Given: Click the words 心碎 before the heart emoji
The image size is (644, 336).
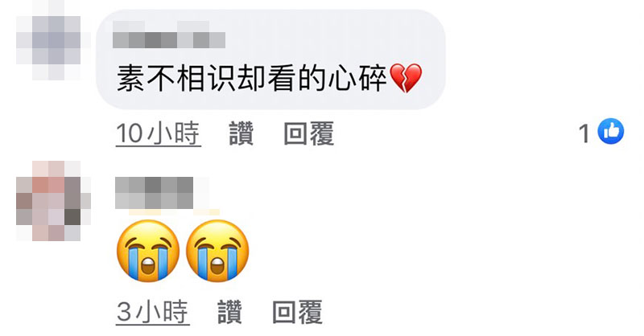Looking at the screenshot, I should pos(357,78).
